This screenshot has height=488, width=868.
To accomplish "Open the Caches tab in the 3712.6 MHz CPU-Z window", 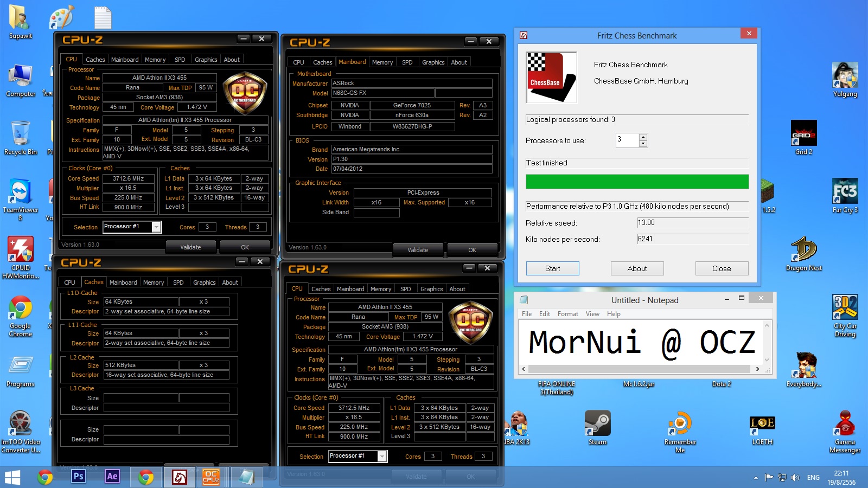I will pos(95,60).
